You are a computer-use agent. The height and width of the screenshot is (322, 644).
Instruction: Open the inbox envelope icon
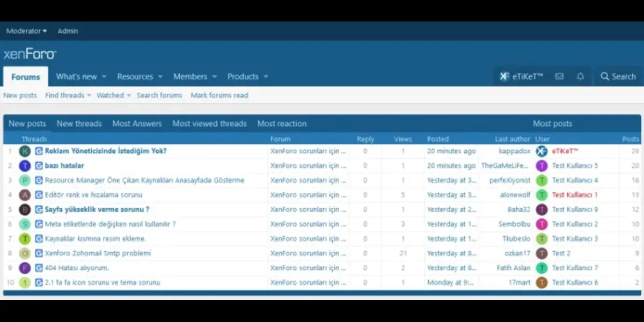(559, 77)
